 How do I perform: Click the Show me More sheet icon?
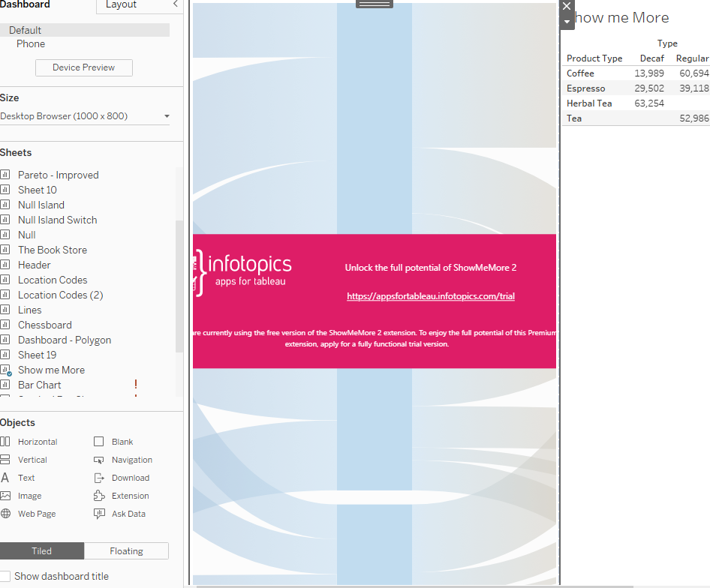point(5,370)
